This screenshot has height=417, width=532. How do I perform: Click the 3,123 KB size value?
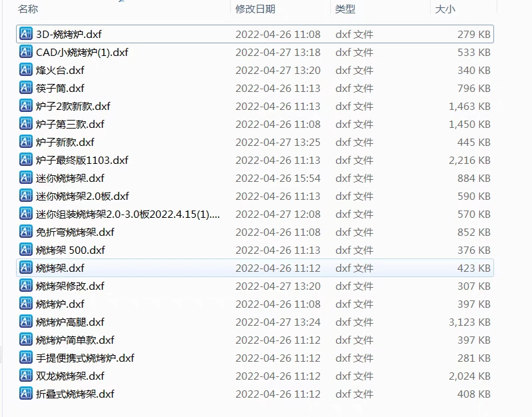469,322
